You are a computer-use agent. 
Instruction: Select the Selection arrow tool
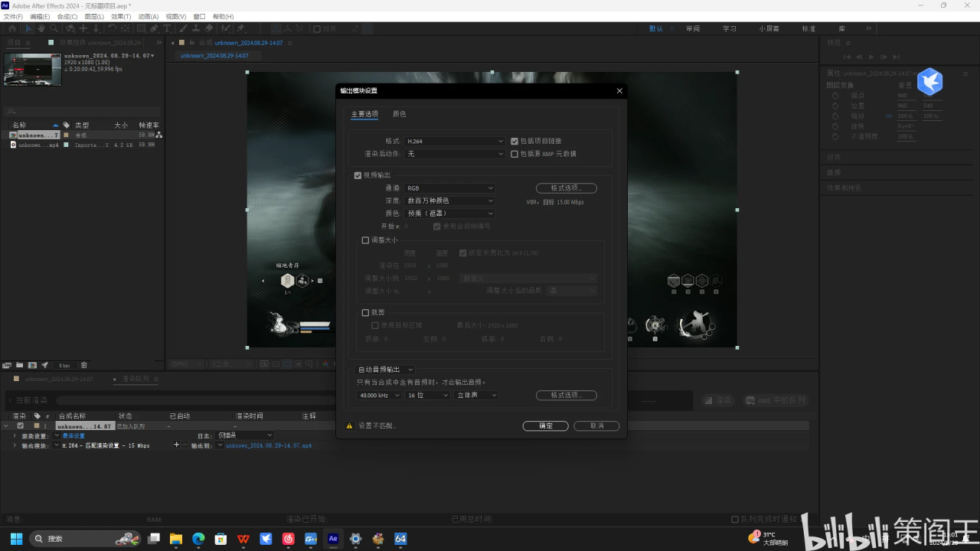[29, 28]
